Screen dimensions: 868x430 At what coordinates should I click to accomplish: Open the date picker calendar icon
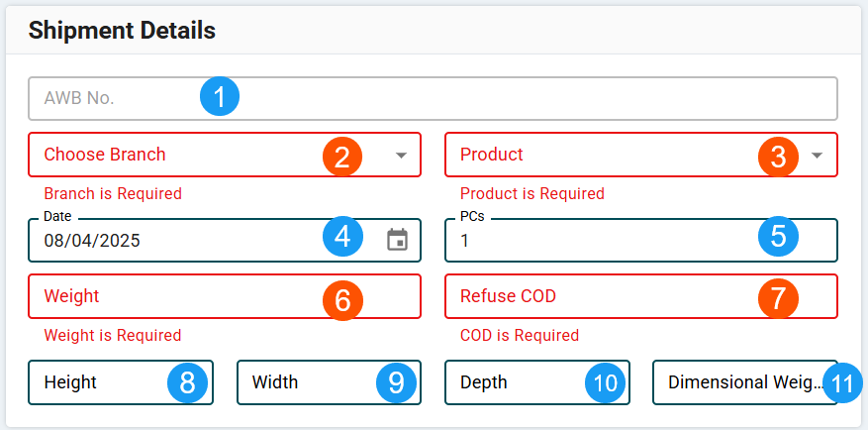pos(397,240)
